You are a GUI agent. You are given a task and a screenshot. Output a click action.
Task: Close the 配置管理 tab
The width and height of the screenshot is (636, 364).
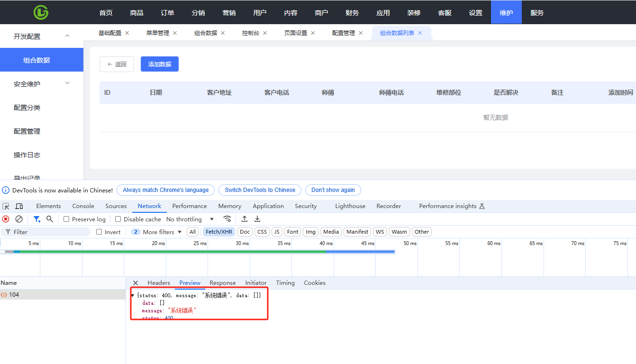(x=361, y=33)
